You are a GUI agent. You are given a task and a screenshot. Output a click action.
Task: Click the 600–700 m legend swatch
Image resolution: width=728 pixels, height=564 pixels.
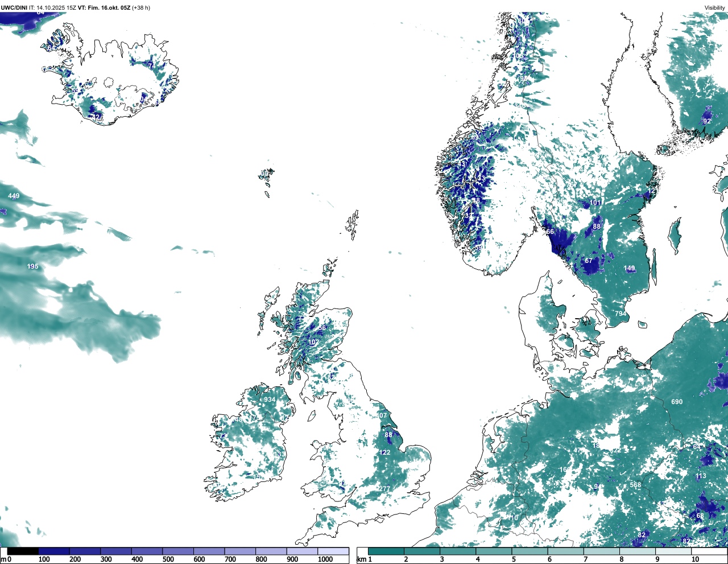(209, 551)
